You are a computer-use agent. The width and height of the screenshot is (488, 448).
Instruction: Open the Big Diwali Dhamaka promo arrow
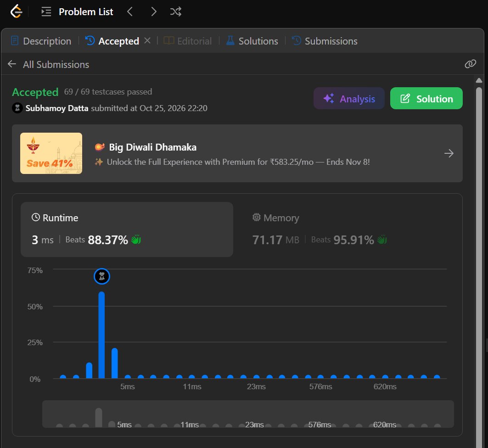coord(449,153)
